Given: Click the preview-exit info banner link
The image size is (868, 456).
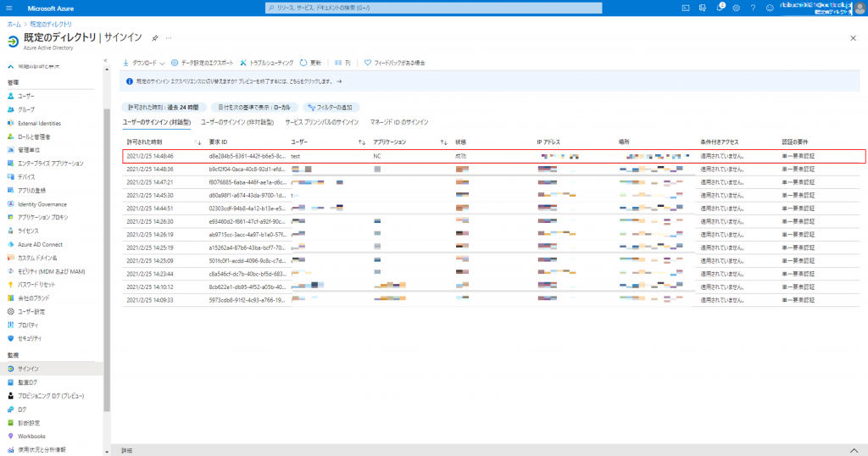Looking at the screenshot, I should pos(239,81).
